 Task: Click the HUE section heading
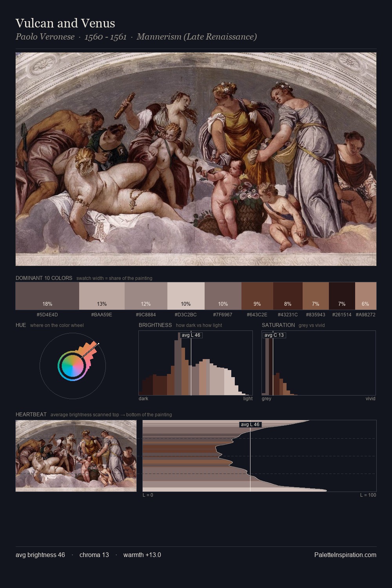pyautogui.click(x=21, y=325)
